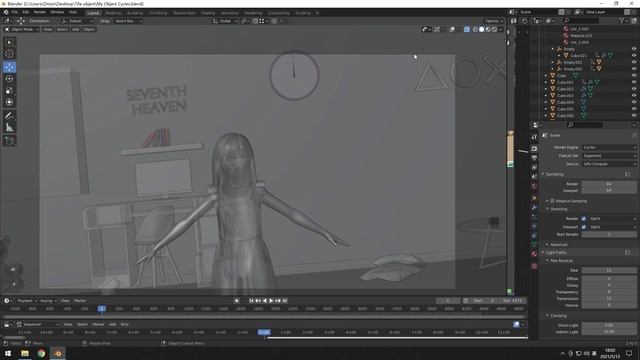The width and height of the screenshot is (640, 360).
Task: Open the Windows Start menu
Action: pyautogui.click(x=8, y=353)
